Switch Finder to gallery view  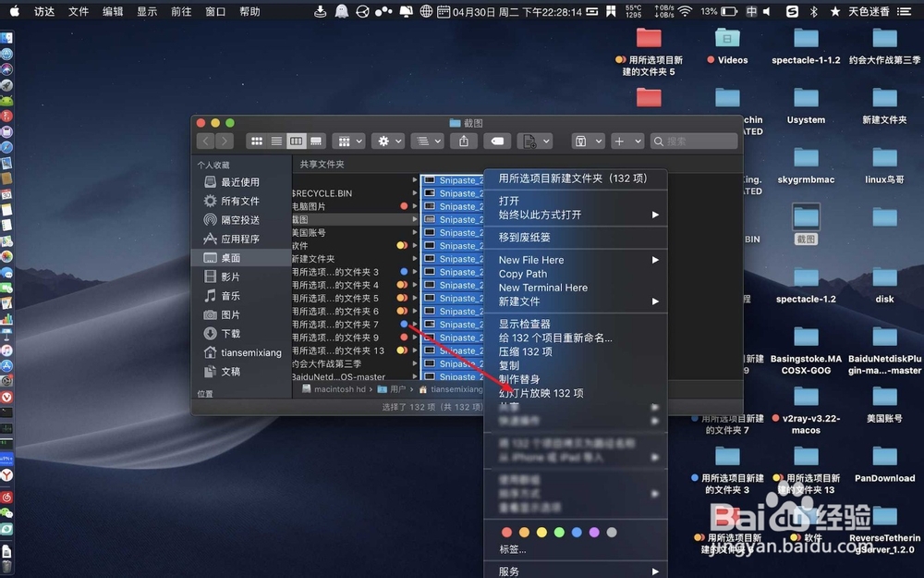(x=316, y=141)
